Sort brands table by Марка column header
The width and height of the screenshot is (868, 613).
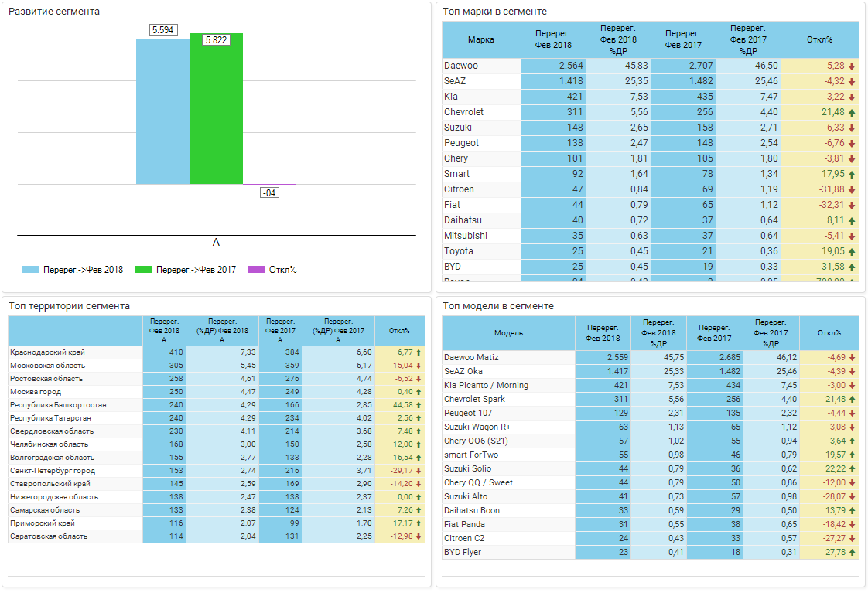click(480, 39)
